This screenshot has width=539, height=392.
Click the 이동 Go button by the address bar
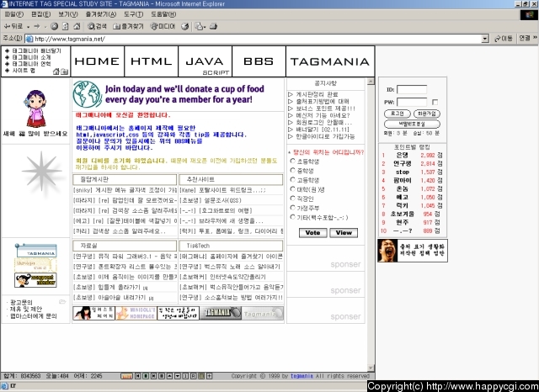pyautogui.click(x=504, y=39)
